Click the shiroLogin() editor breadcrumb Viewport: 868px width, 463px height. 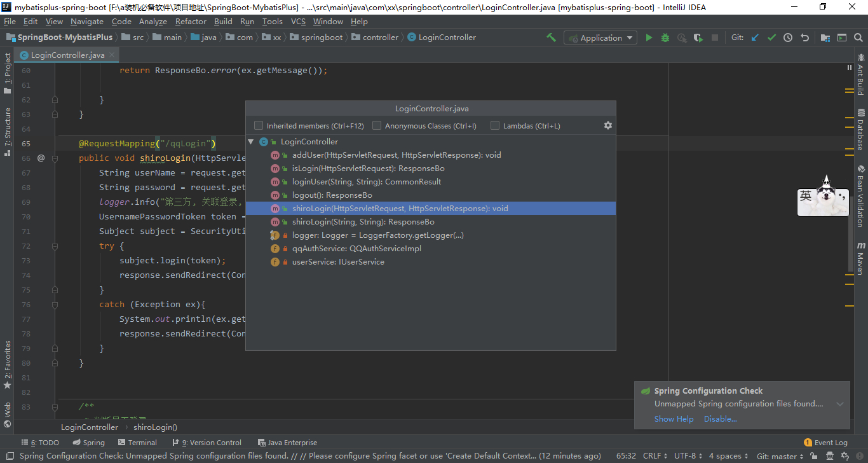click(x=155, y=427)
